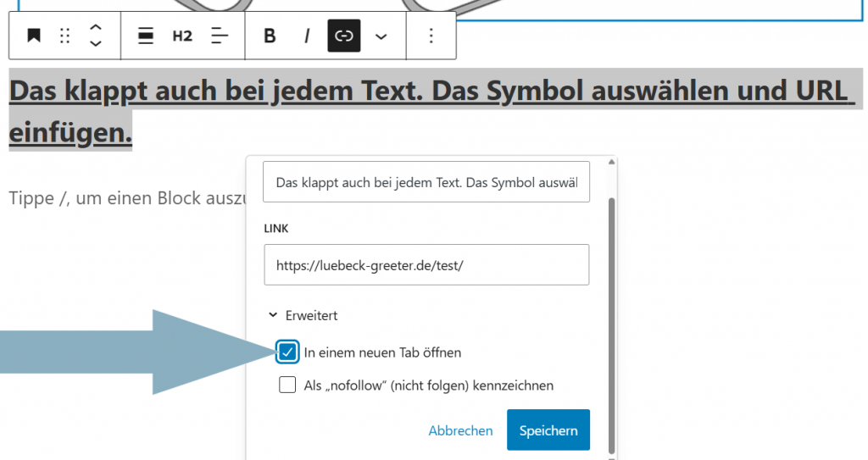Click into the LINK URL field
The height and width of the screenshot is (460, 868).
pyautogui.click(x=426, y=265)
